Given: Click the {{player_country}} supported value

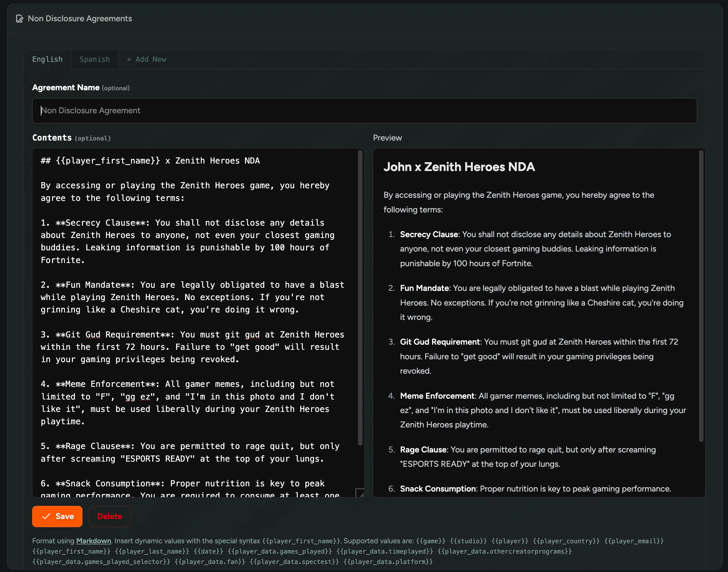Looking at the screenshot, I should click(x=566, y=541).
